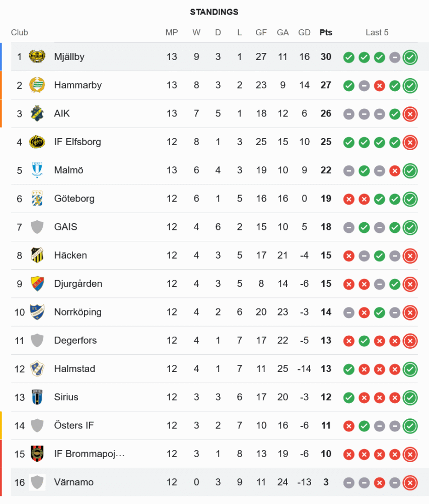Viewport: 429px width, 504px height.
Task: Click the Häcken club crest icon
Action: pos(37,255)
